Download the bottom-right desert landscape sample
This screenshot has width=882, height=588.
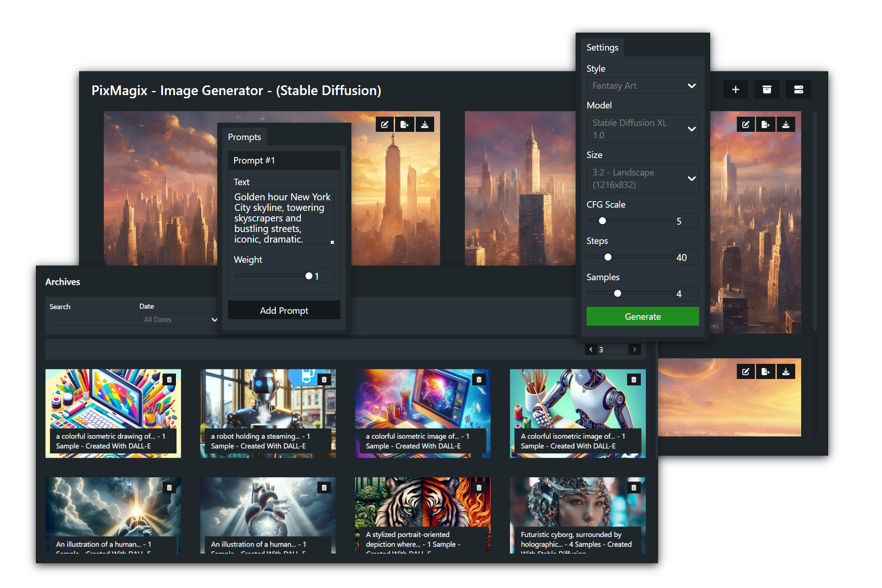tap(786, 371)
